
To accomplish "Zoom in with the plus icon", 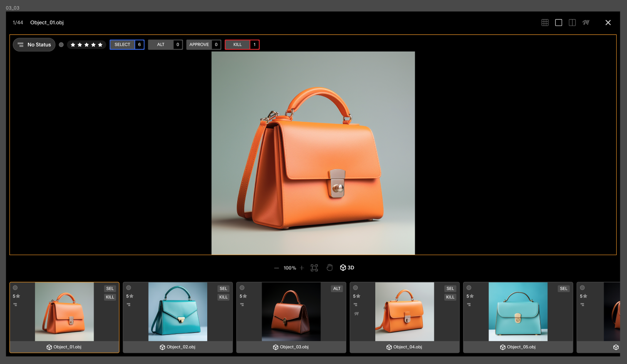I will pyautogui.click(x=302, y=268).
